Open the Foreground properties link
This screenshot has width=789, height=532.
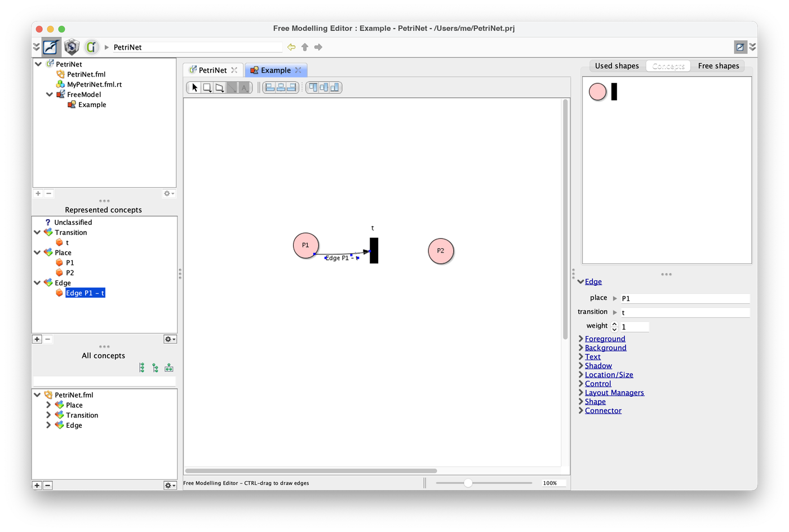click(x=605, y=339)
